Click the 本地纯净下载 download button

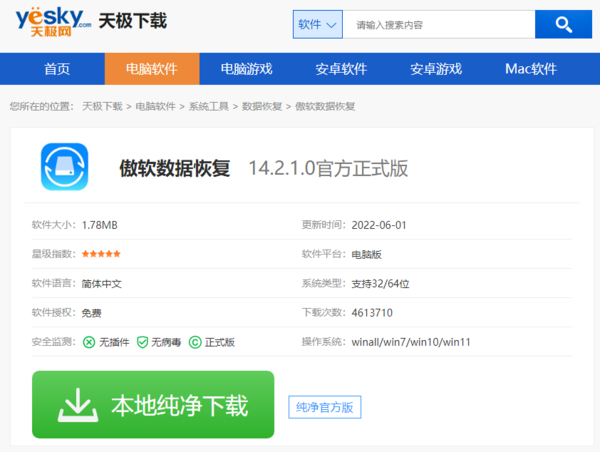153,405
